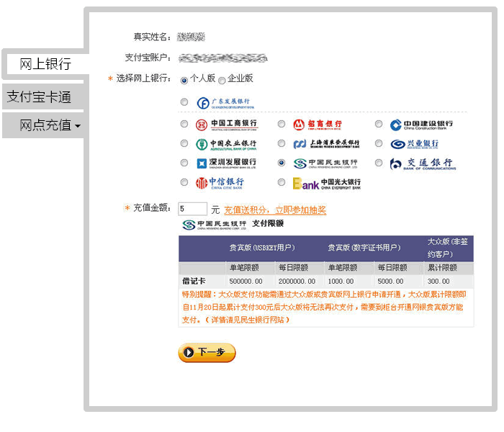Screen dimensions: 504x432
Task: Choose 中信银行 radio button
Action: tap(184, 182)
